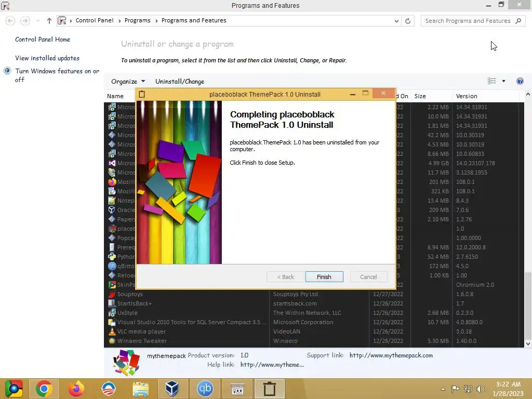Open the blue Help icon
The image size is (532, 399).
pyautogui.click(x=520, y=81)
